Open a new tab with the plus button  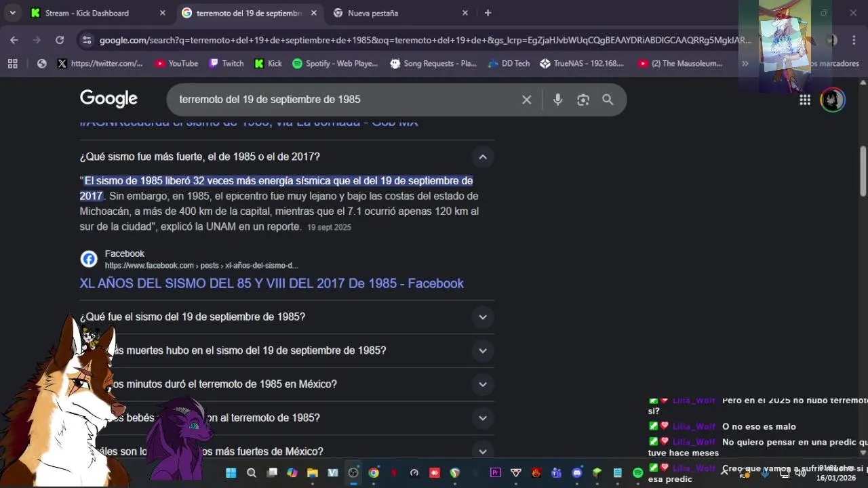click(x=488, y=13)
